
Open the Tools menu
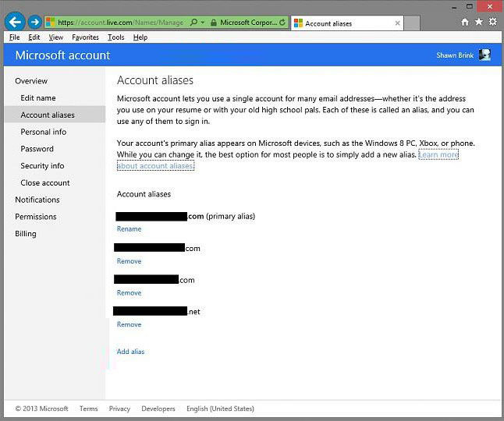(116, 37)
